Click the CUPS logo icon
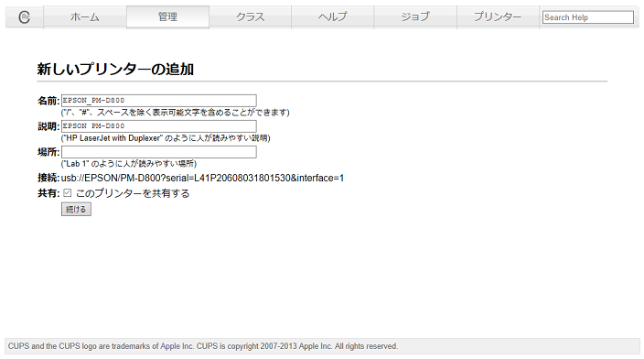 [x=24, y=16]
